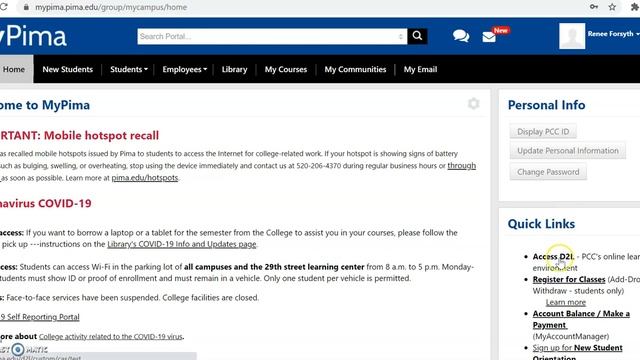Open the My Courses menu item
The height and width of the screenshot is (360, 640).
tap(286, 69)
